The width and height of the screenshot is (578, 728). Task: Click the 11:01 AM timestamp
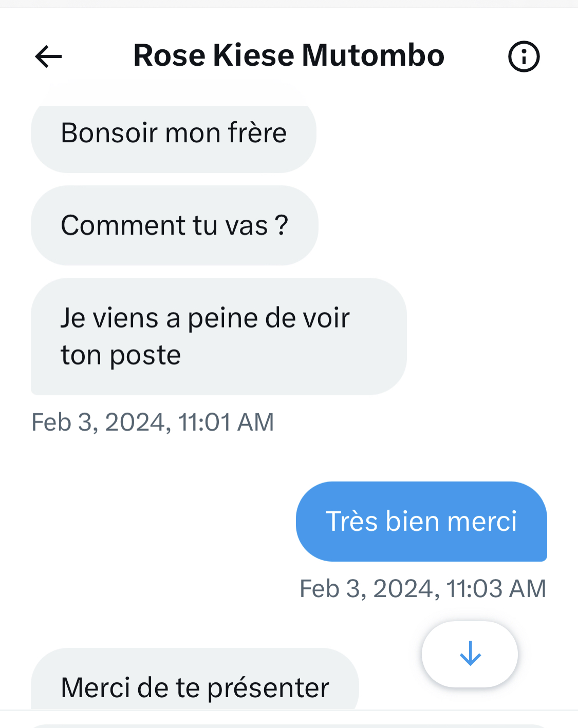coord(153,423)
